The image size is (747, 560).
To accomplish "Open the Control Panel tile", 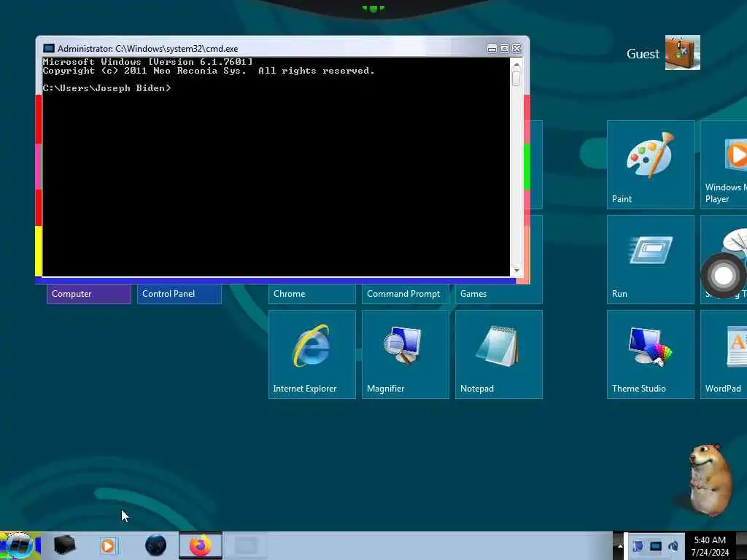I will 179,294.
